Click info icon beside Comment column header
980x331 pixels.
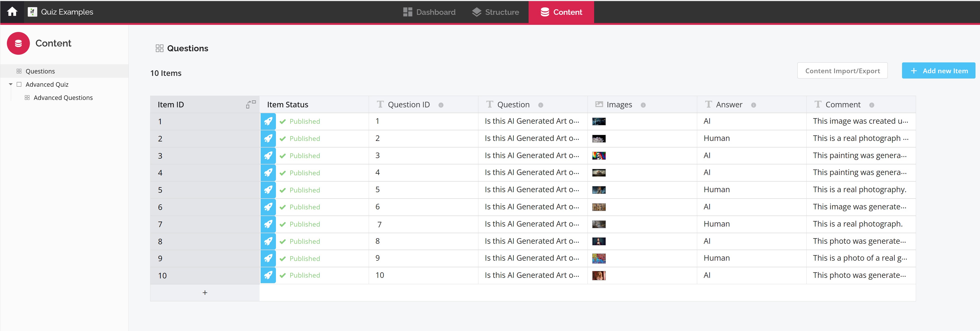coord(871,105)
